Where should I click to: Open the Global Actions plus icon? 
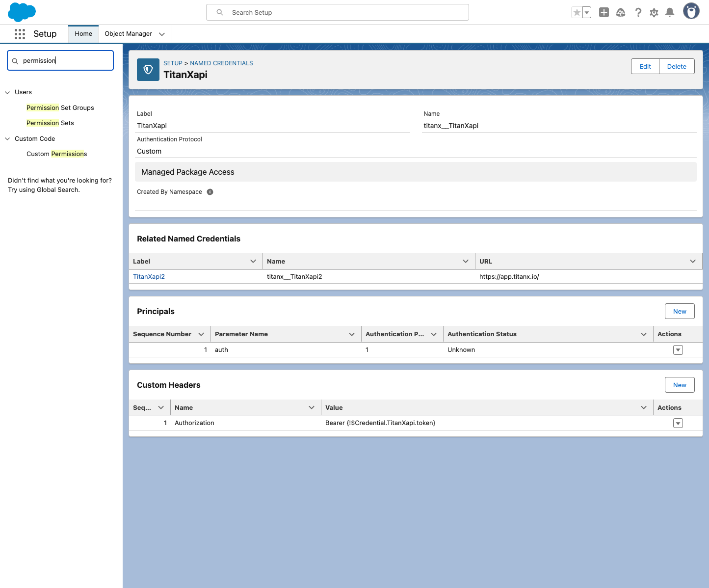tap(604, 12)
